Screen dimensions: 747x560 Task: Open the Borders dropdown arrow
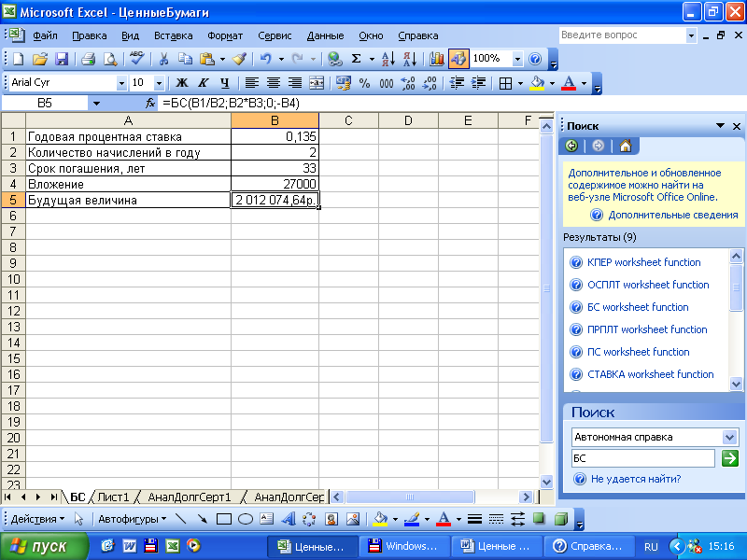520,83
